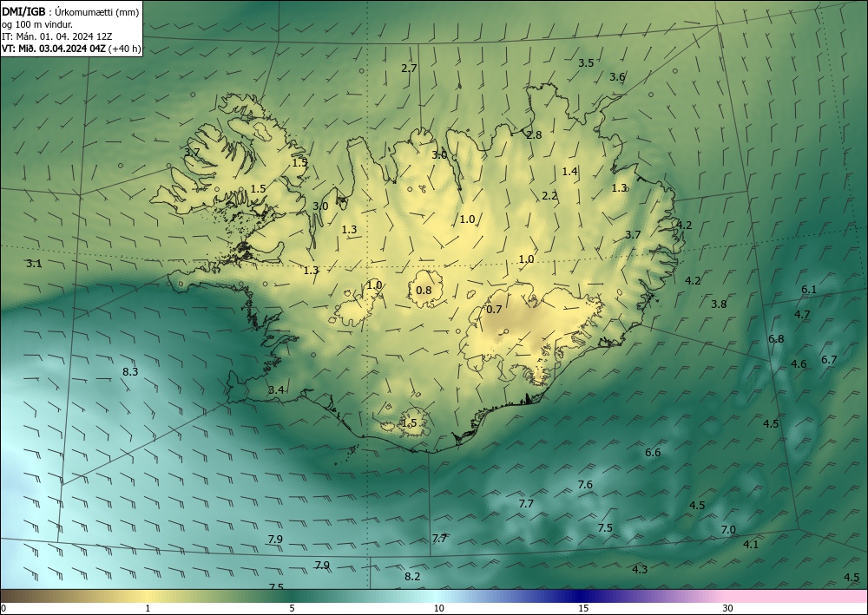
Task: Click the 2.2 precipitation value
Action: coord(549,196)
